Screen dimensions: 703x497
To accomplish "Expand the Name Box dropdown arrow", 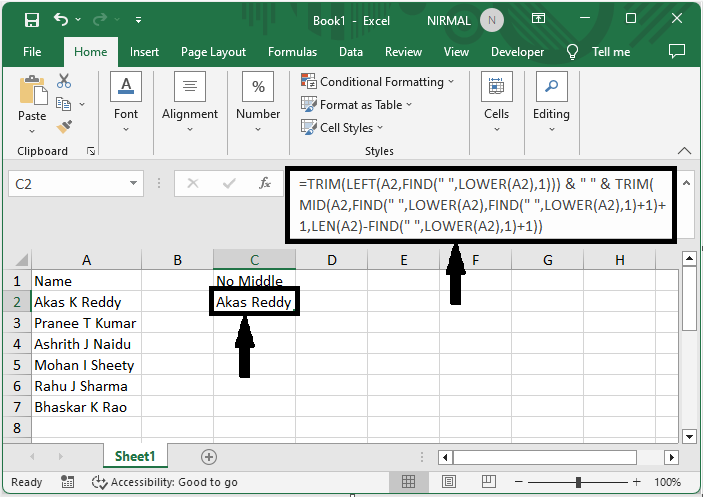I will [x=135, y=184].
